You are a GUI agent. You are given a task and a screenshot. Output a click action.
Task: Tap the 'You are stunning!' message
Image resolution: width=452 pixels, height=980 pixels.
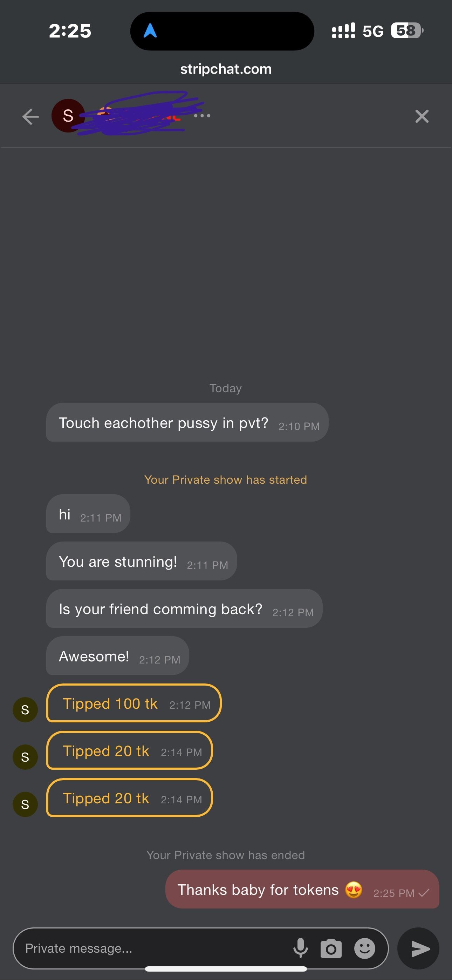tap(142, 561)
